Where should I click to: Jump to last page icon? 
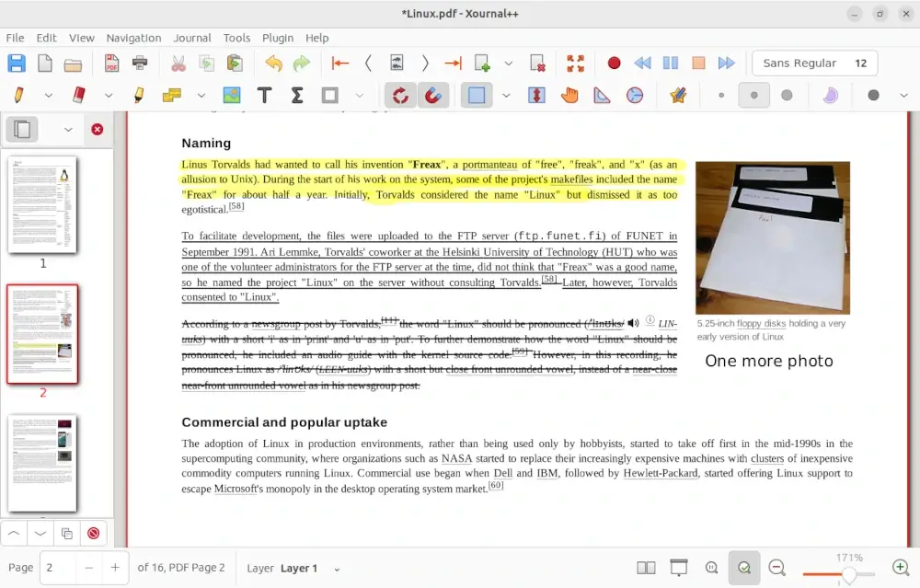(x=453, y=63)
